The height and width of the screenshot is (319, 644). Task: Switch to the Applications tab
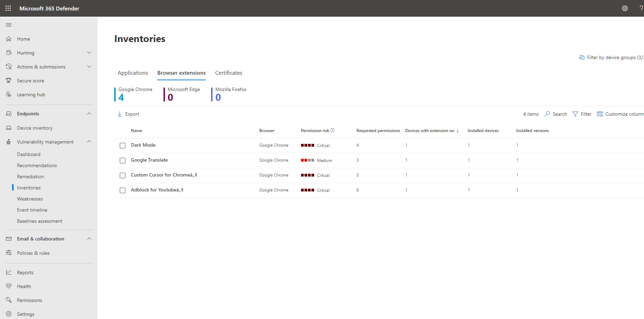tap(133, 73)
